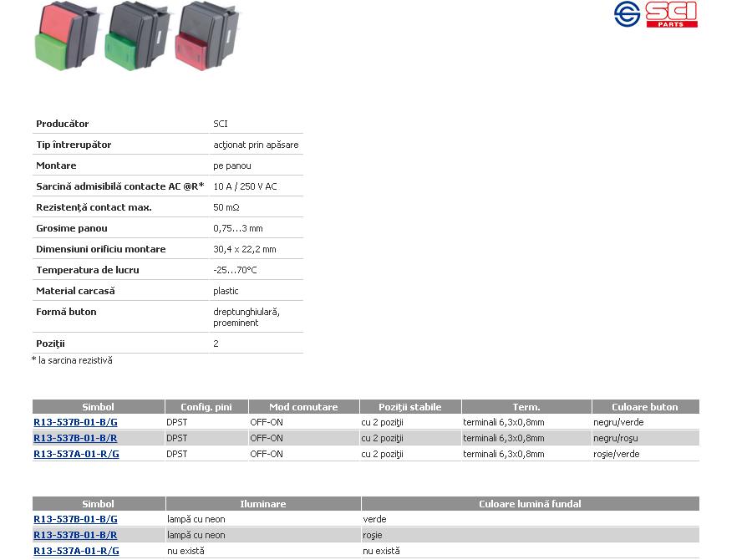The image size is (752, 560).
Task: Select the 'acţionat prin apăsare' value
Action: (x=257, y=145)
